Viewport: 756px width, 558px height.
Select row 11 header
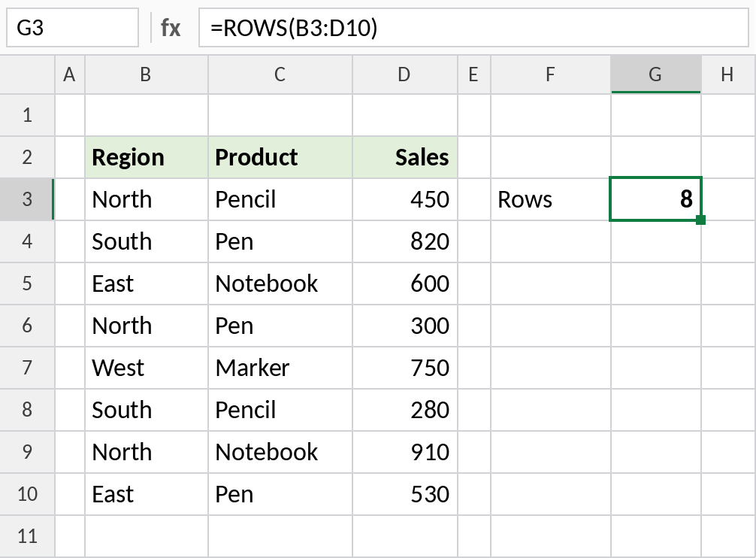(x=27, y=536)
